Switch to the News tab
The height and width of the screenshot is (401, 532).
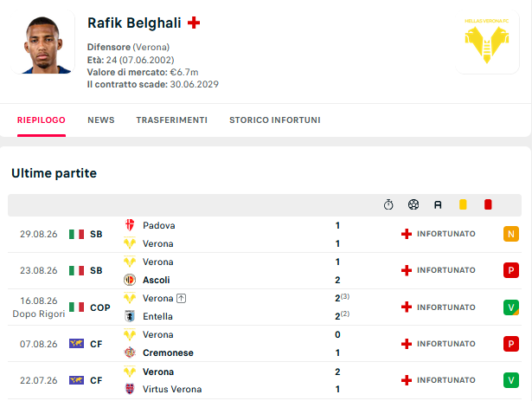pyautogui.click(x=101, y=120)
